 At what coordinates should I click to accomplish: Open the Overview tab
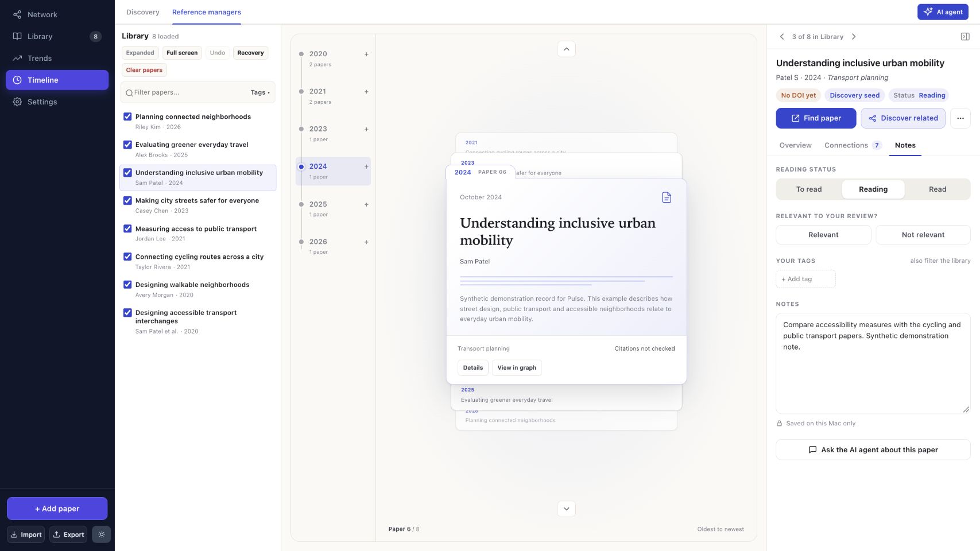[x=795, y=145]
